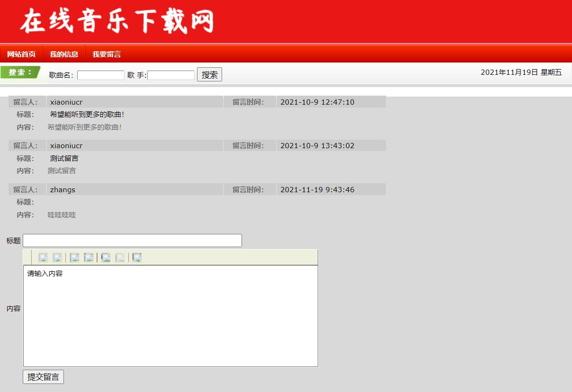Click the first image icon in editor toolbar
The width and height of the screenshot is (572, 392).
(43, 257)
